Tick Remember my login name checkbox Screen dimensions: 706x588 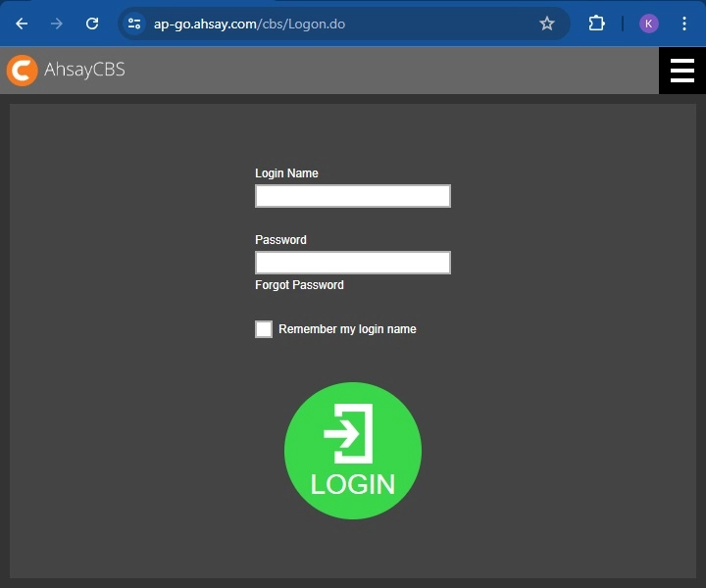pyautogui.click(x=264, y=329)
